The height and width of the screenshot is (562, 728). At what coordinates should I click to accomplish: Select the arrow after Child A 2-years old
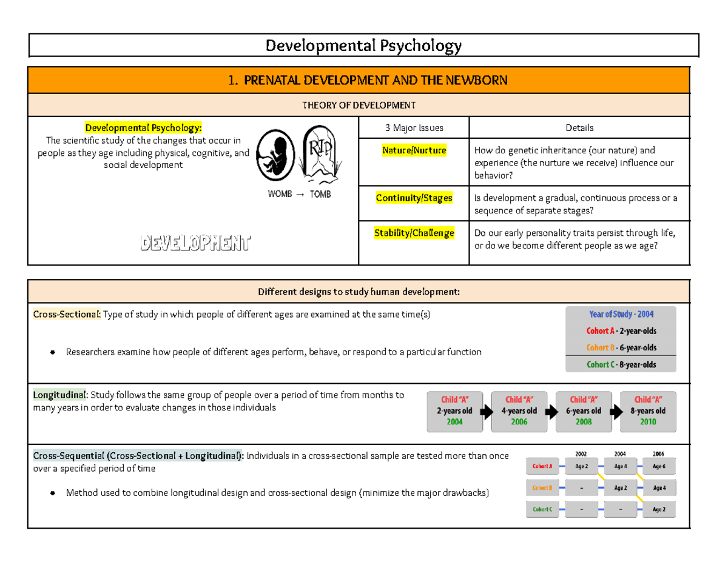click(486, 411)
